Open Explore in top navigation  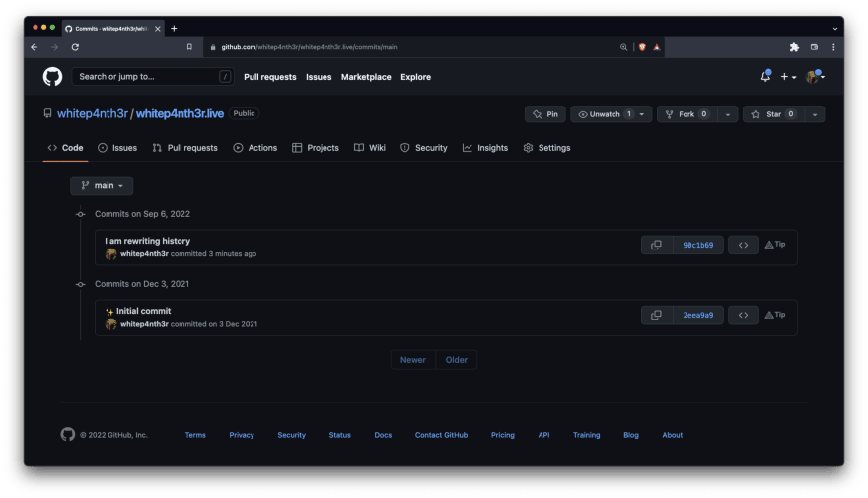415,77
